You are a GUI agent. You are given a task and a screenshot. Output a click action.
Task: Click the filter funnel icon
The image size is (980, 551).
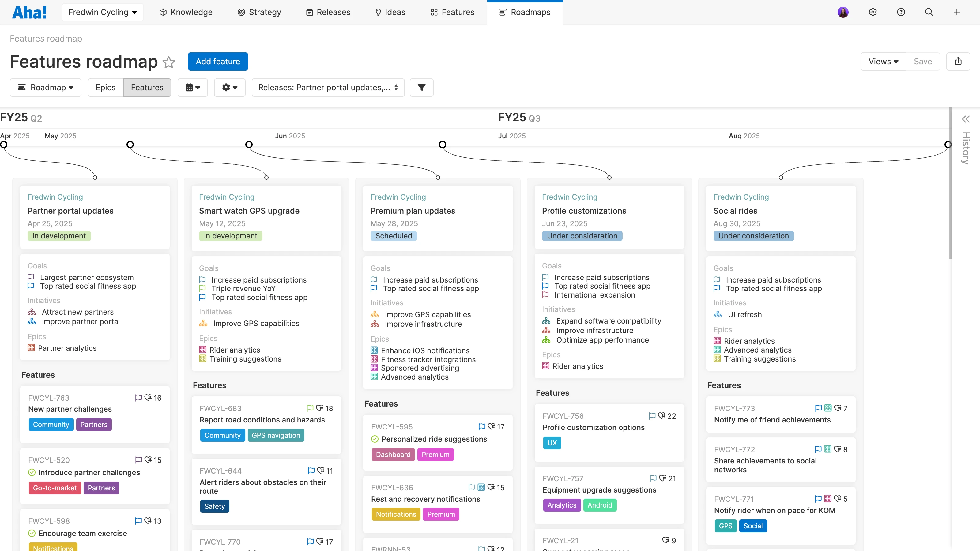pos(421,88)
